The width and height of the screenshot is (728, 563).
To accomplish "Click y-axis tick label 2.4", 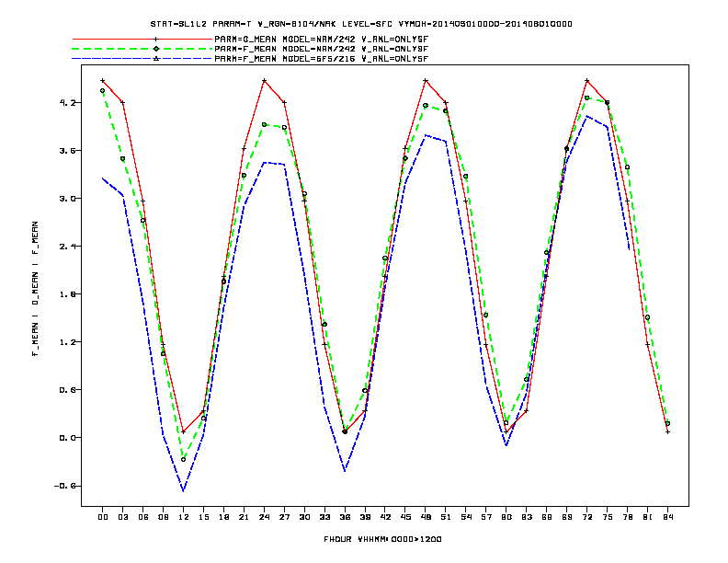I will point(67,247).
